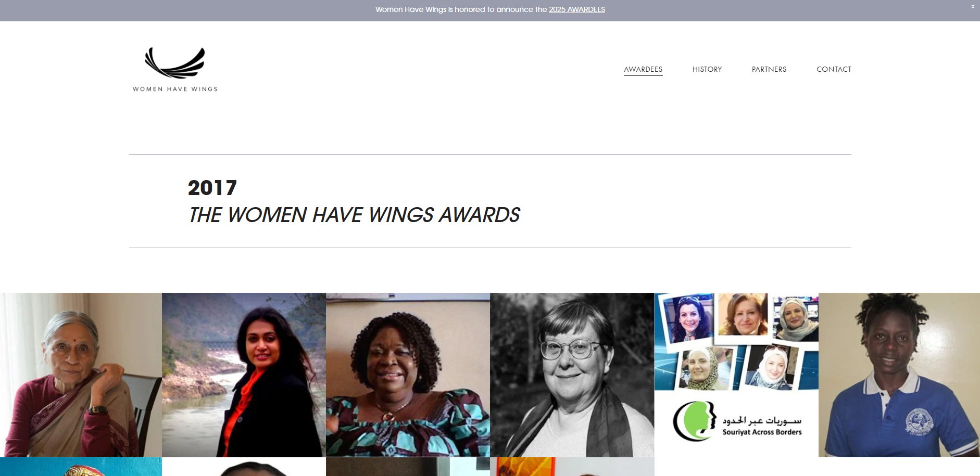Select the elderly woman in maroon sari photo
The height and width of the screenshot is (476, 980).
(x=81, y=375)
